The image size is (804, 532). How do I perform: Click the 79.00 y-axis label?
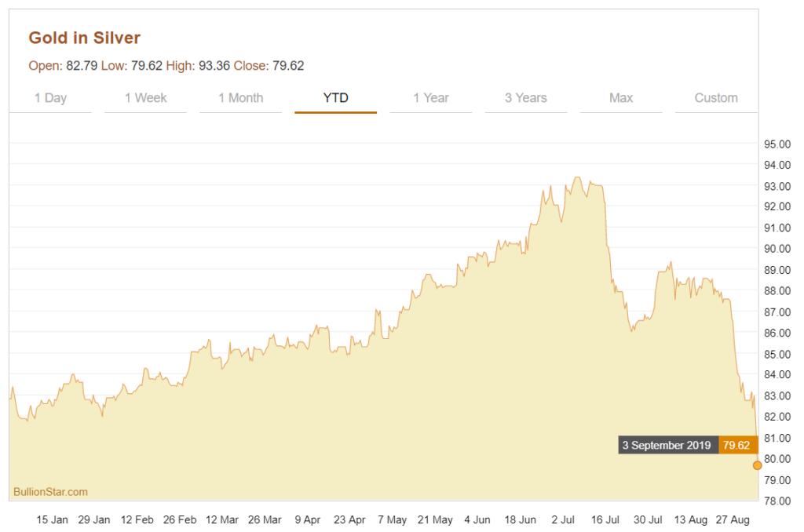coord(777,479)
